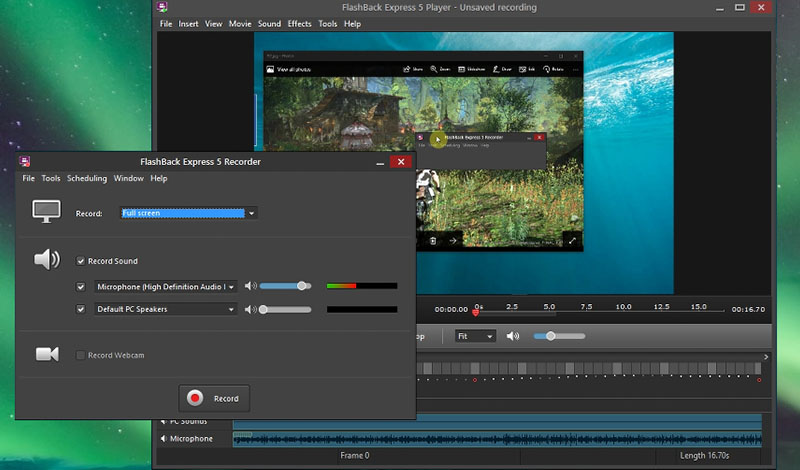Open Window menu in Recorder
This screenshot has height=470, width=800.
(129, 178)
